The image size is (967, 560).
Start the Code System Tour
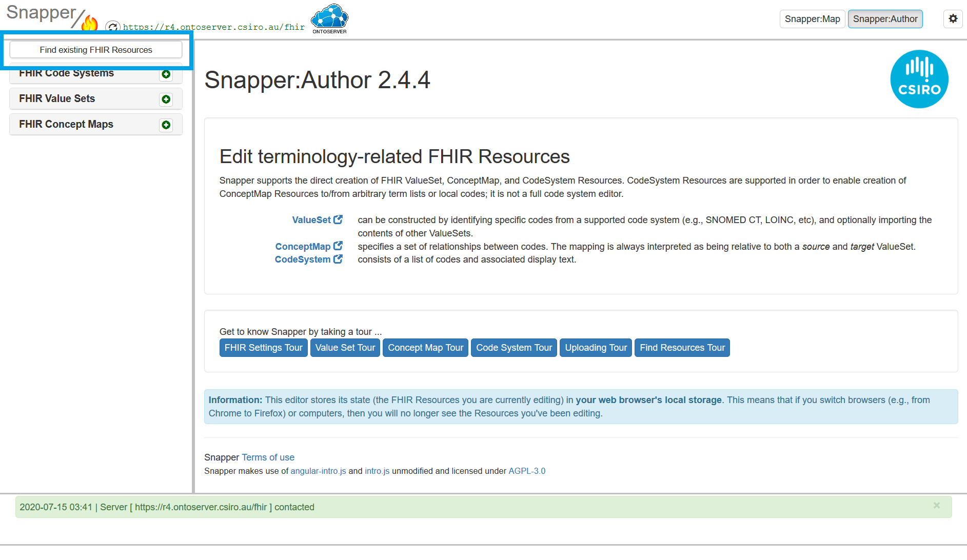tap(514, 348)
